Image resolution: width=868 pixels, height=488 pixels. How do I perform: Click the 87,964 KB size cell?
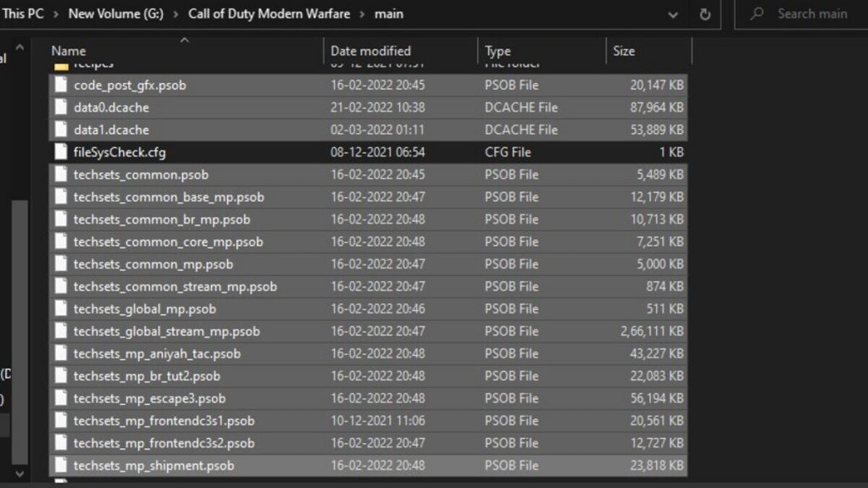pyautogui.click(x=657, y=108)
